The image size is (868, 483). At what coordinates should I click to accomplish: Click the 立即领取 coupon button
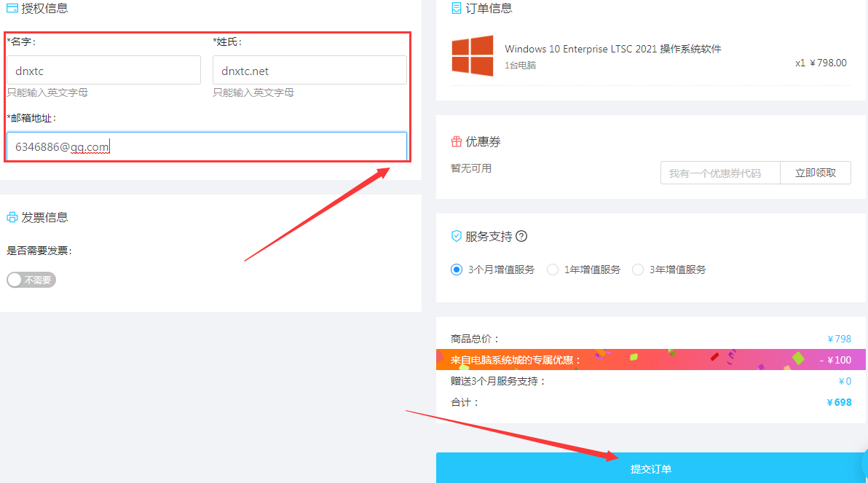[x=816, y=173]
